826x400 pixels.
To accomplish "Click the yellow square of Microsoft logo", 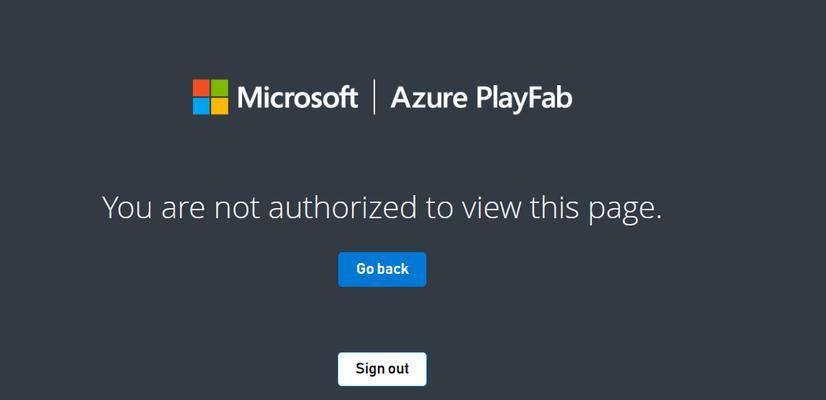I will coord(220,106).
